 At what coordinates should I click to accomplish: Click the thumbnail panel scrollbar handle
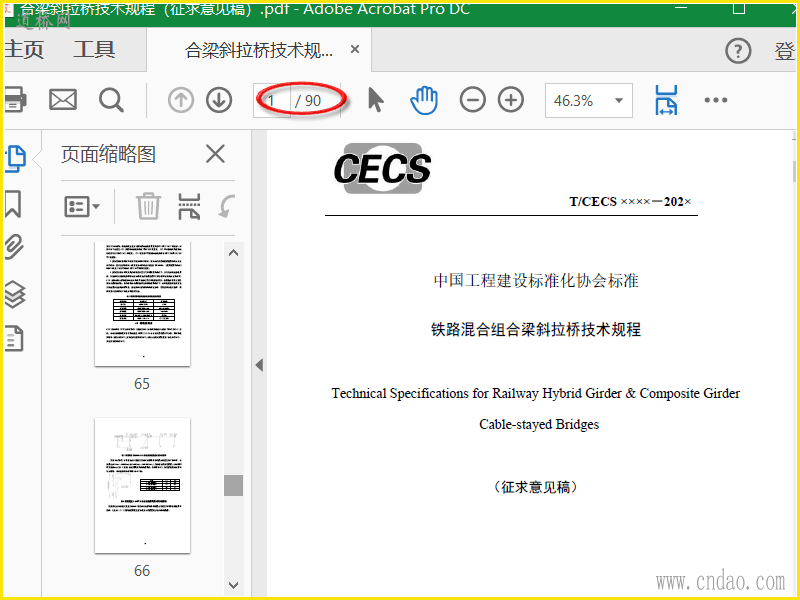(233, 485)
